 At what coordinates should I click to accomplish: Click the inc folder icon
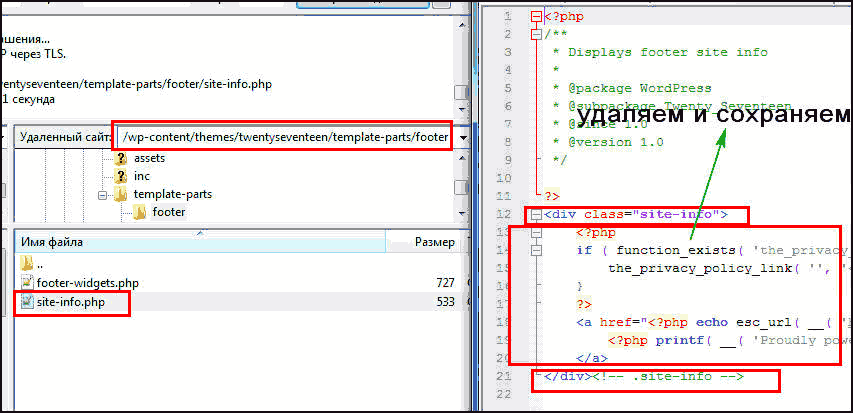click(x=121, y=176)
